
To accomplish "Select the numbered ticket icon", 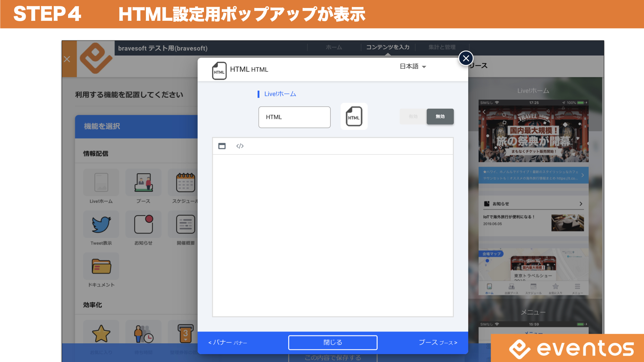I will [x=185, y=334].
